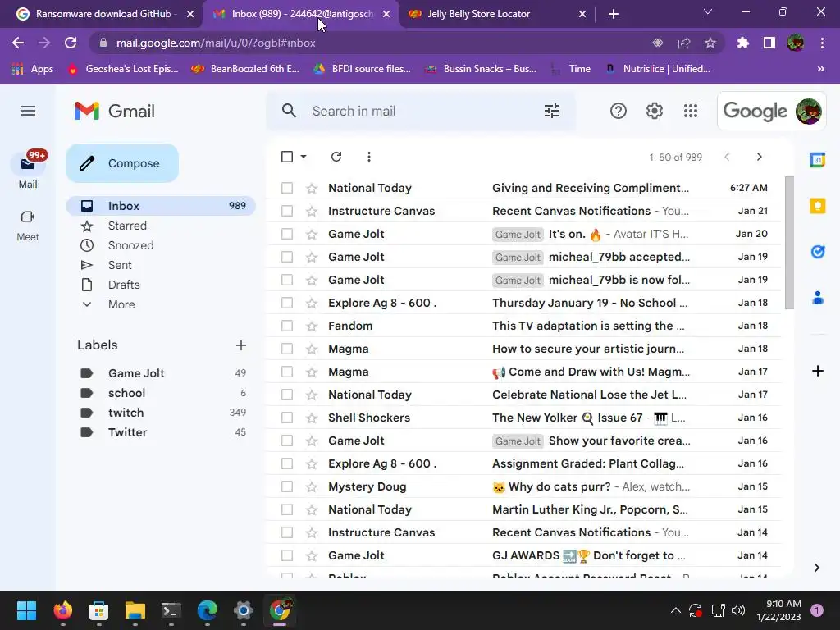The image size is (840, 630).
Task: Open the Google apps grid
Action: tap(691, 111)
